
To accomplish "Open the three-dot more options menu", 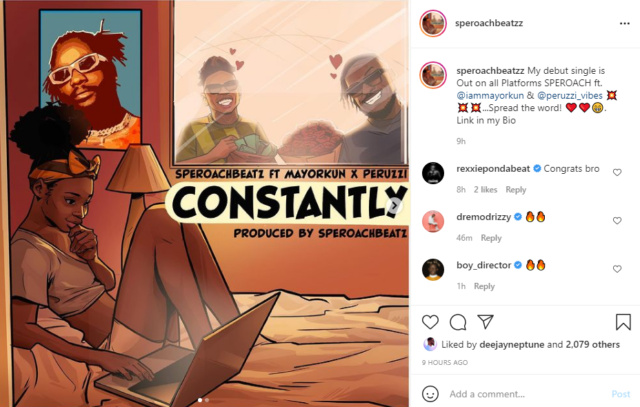I will pyautogui.click(x=624, y=23).
